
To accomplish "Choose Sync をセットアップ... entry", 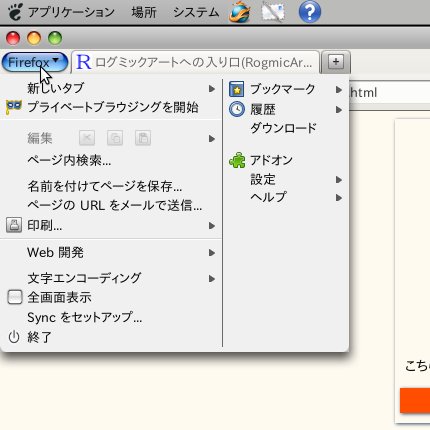I will [111, 317].
